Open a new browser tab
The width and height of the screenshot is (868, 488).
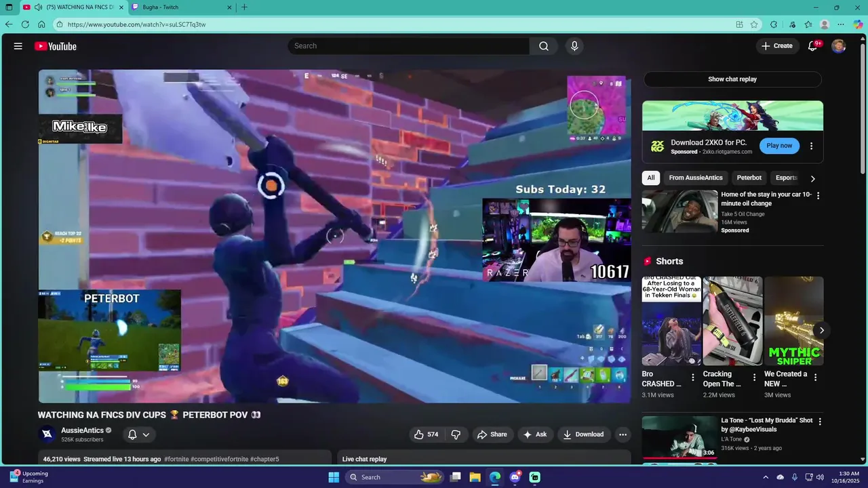pos(244,7)
